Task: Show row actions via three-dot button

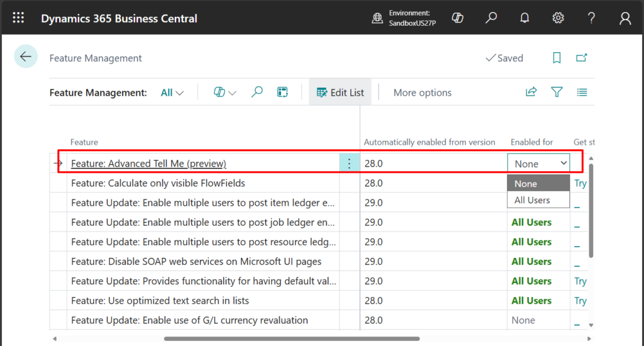Action: (350, 164)
